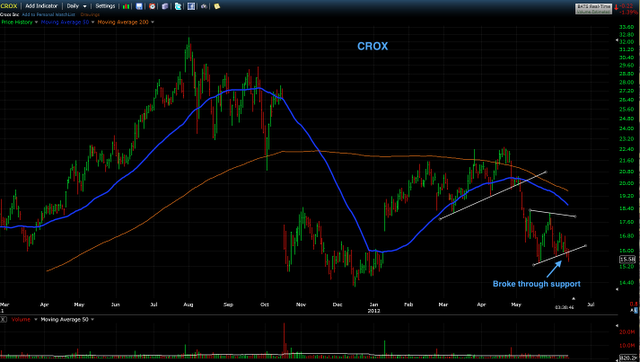Close the Volume panel with X button
Screen dimensions: 640x362
tap(3, 320)
